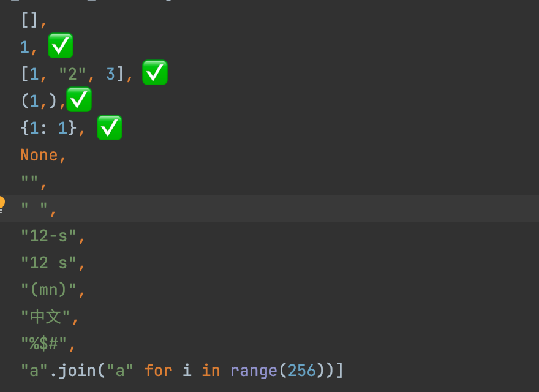Click the checkmark after [1, "2", 3]
The image size is (539, 392).
click(x=154, y=73)
